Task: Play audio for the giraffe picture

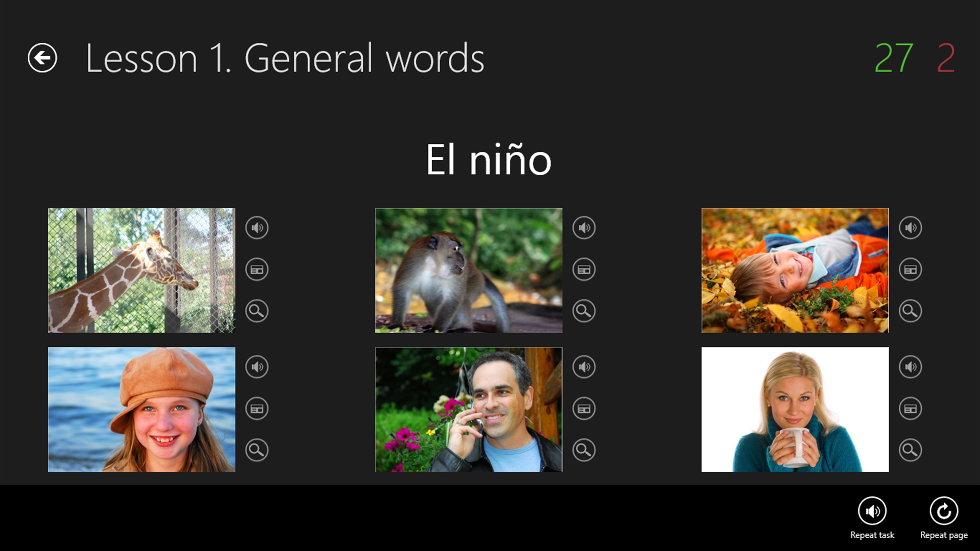Action: pos(257,228)
